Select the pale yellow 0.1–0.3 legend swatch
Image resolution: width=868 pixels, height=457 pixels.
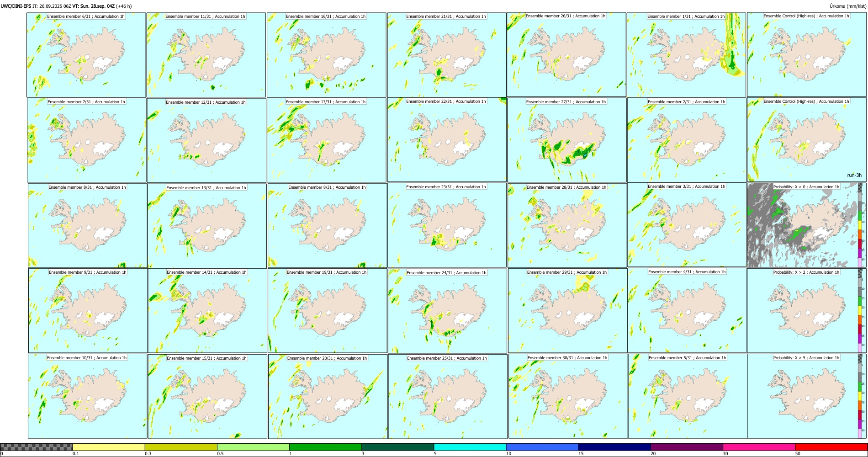click(109, 447)
